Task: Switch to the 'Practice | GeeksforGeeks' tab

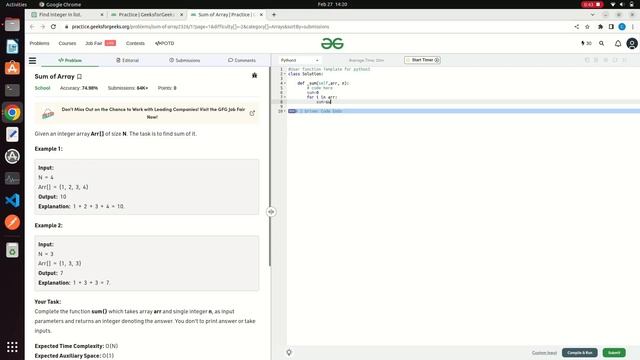Action: [x=147, y=15]
